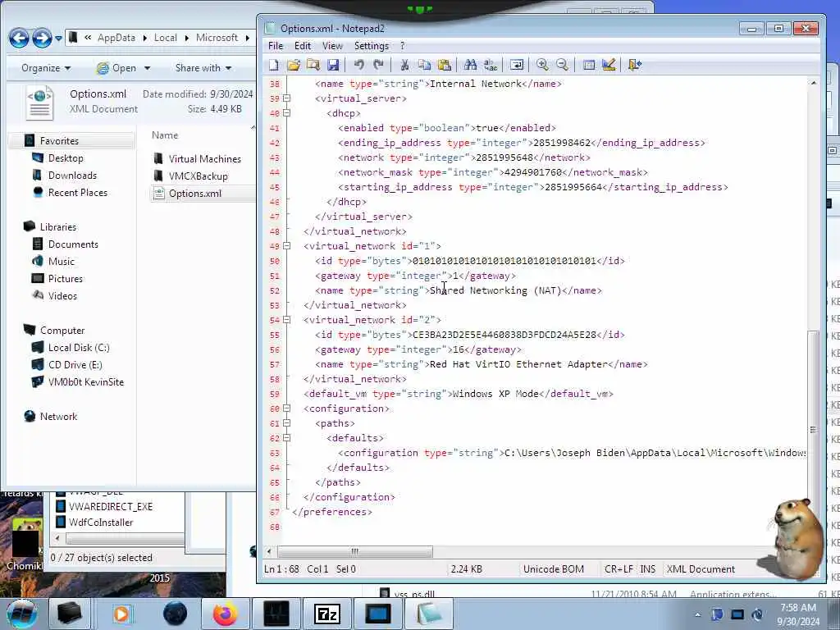Screen dimensions: 840x630
Task: Open the Windows Start orb
Action: pos(22,614)
